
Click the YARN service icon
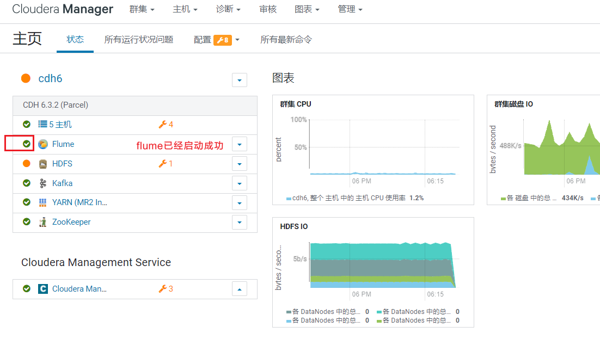pyautogui.click(x=43, y=202)
